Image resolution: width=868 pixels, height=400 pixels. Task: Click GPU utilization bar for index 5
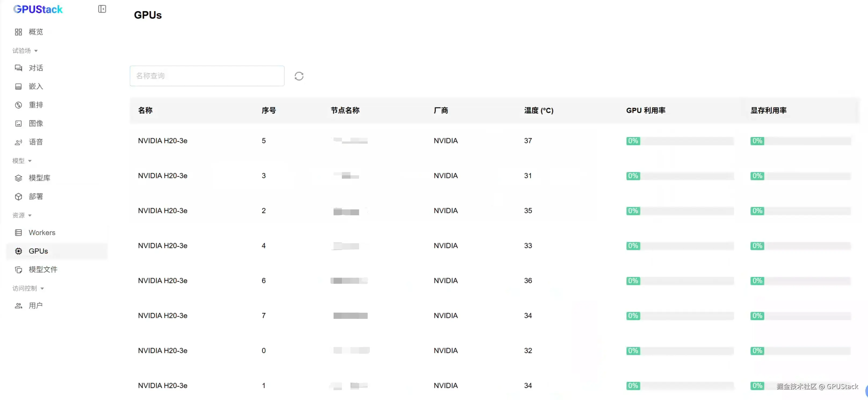coord(680,141)
